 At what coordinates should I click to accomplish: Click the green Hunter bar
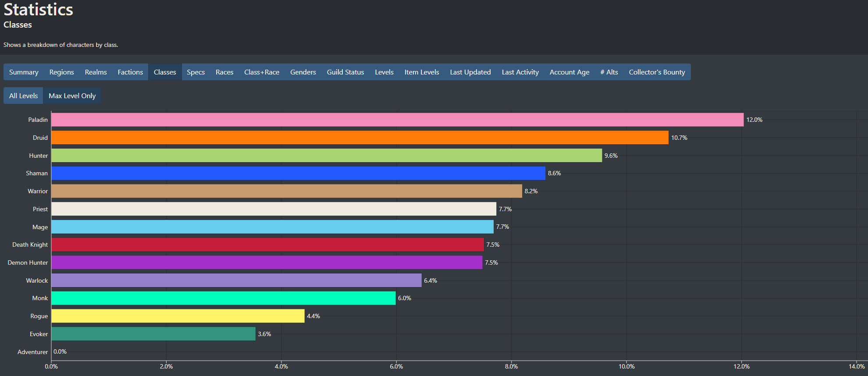click(327, 156)
